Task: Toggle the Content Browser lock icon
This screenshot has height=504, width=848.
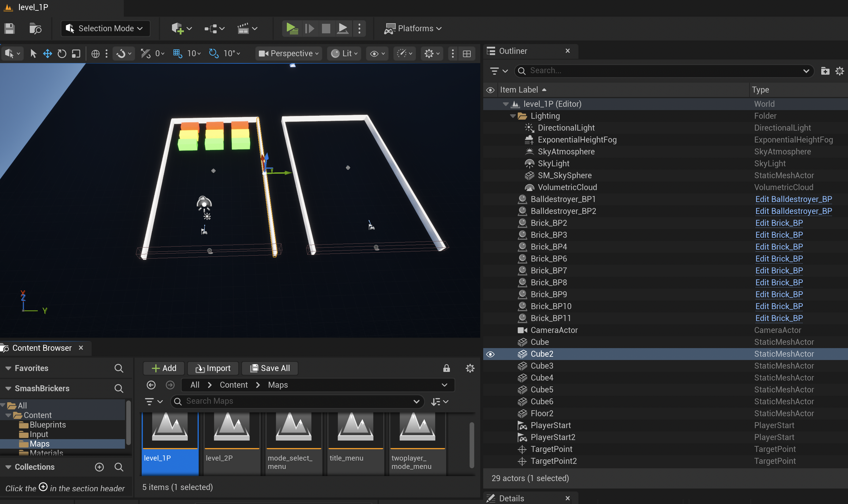Action: [446, 368]
